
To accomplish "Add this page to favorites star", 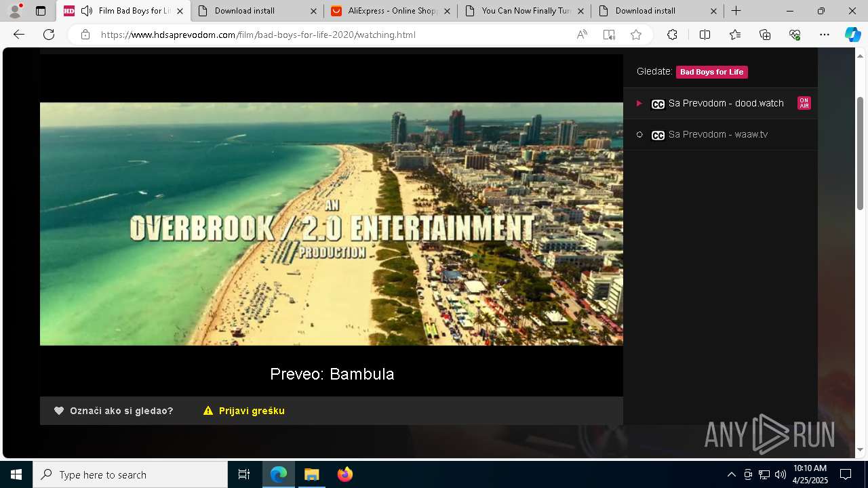I will click(636, 35).
